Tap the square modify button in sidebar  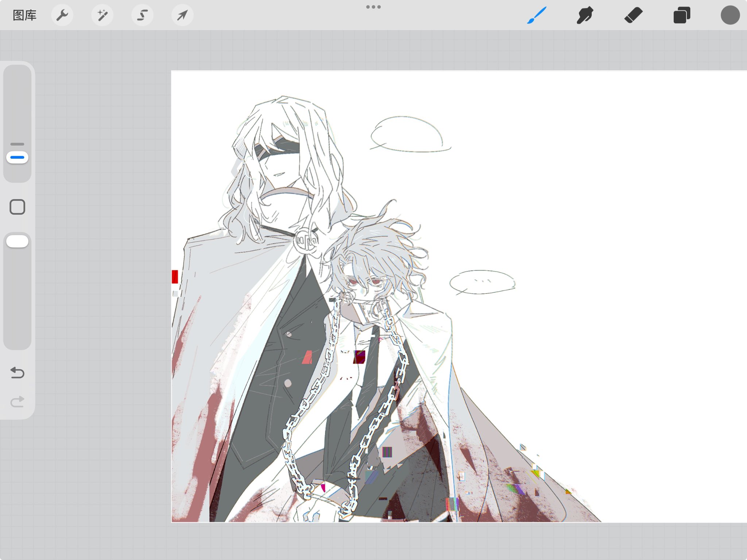[17, 207]
